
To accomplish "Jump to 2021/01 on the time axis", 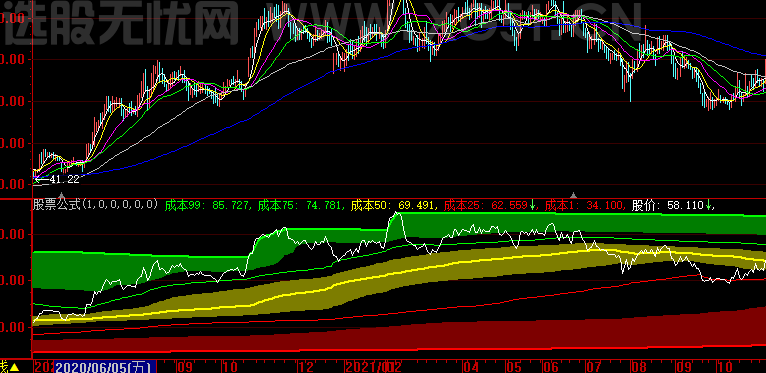I will tap(365, 367).
